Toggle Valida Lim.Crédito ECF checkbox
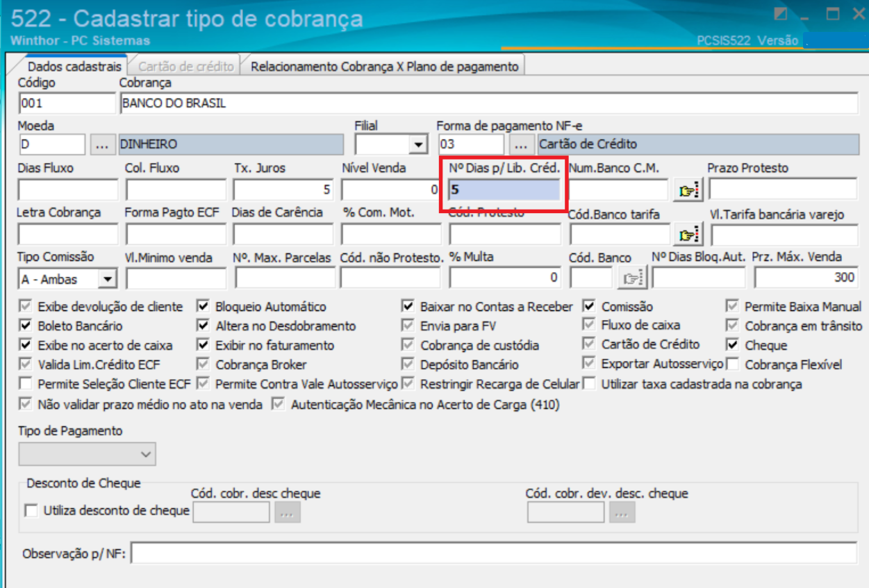Viewport: 869px width, 588px height. (x=26, y=364)
